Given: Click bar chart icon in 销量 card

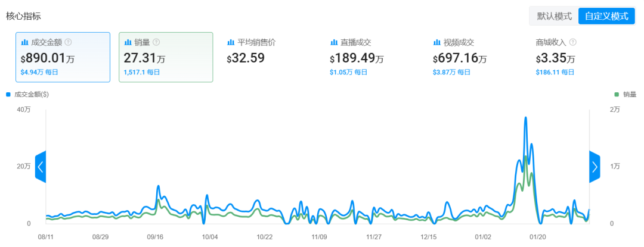Looking at the screenshot, I should [x=128, y=42].
